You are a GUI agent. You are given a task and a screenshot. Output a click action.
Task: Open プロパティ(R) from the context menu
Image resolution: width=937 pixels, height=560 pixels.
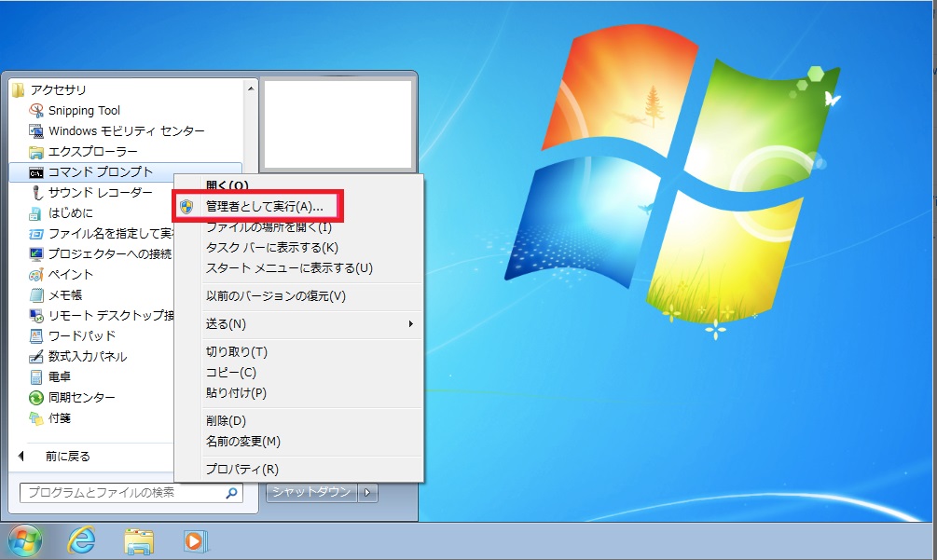pyautogui.click(x=242, y=470)
